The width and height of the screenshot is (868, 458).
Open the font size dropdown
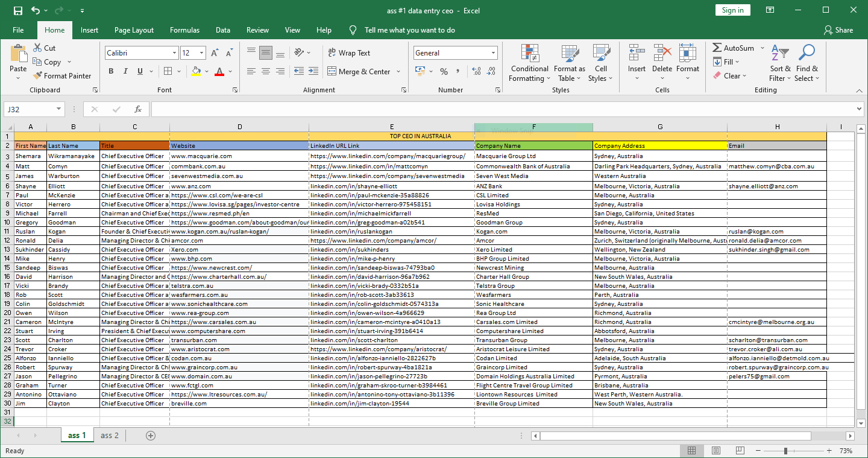click(x=202, y=53)
